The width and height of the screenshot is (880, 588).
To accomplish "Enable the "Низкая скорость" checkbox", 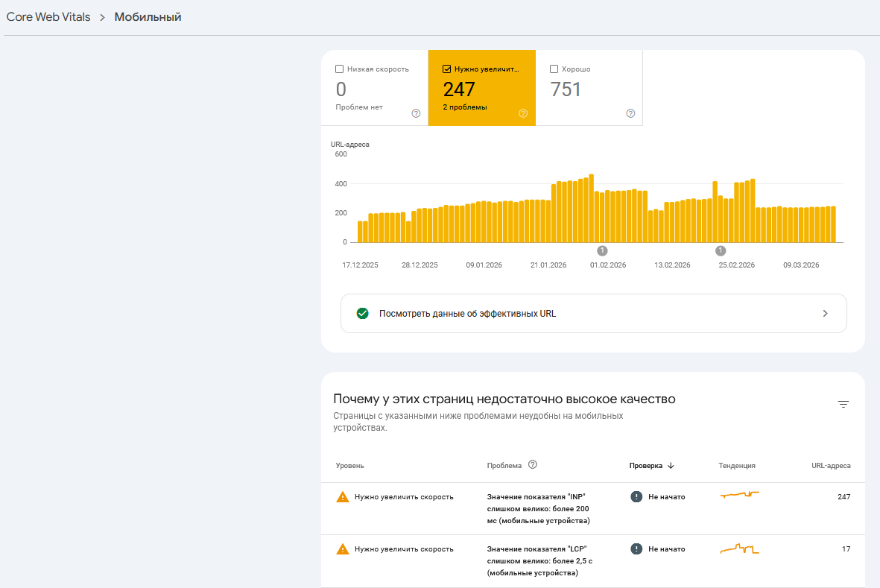I will point(340,69).
